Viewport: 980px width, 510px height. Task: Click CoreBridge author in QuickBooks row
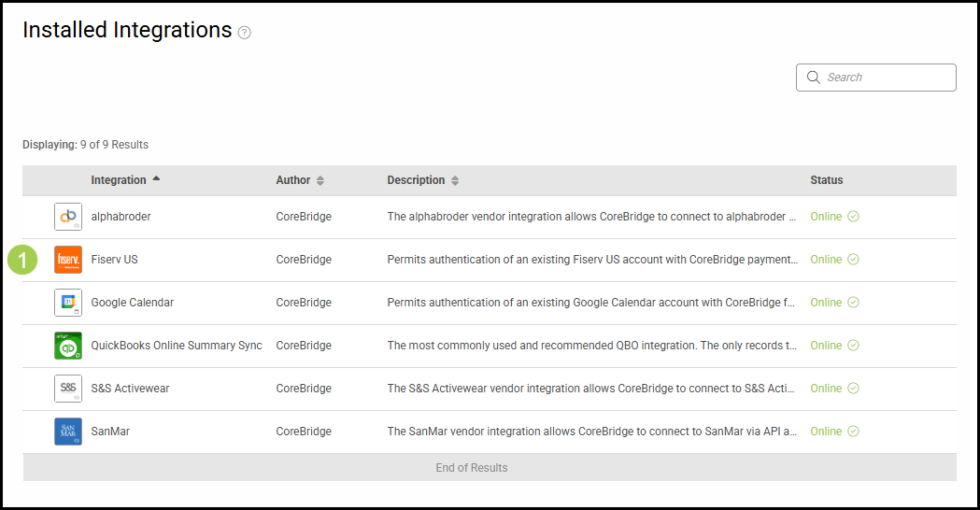pos(304,346)
